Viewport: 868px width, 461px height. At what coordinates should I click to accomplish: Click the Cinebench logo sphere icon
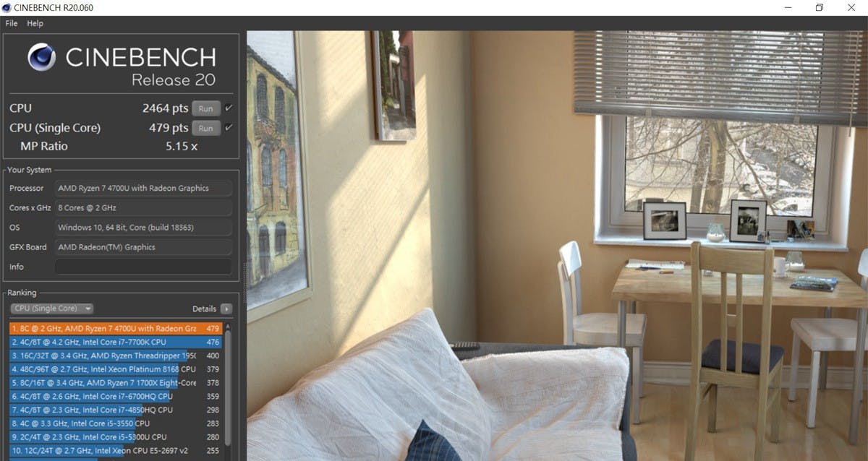(x=41, y=57)
